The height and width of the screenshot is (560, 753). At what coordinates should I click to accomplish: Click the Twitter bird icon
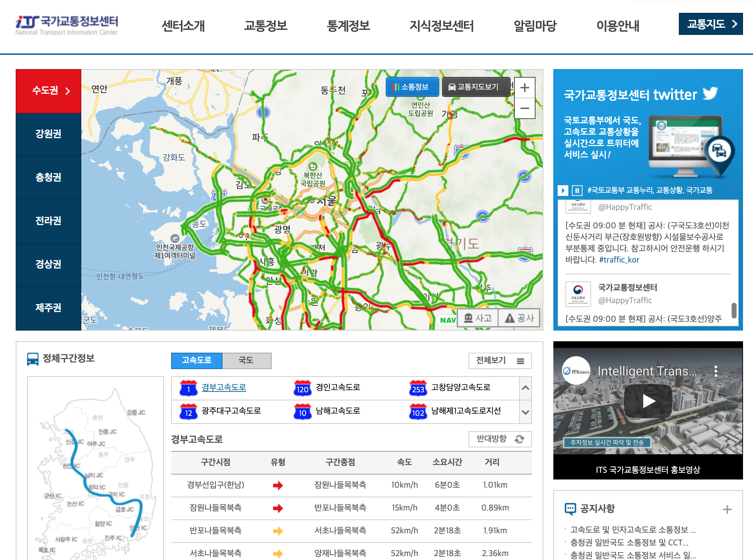click(710, 94)
